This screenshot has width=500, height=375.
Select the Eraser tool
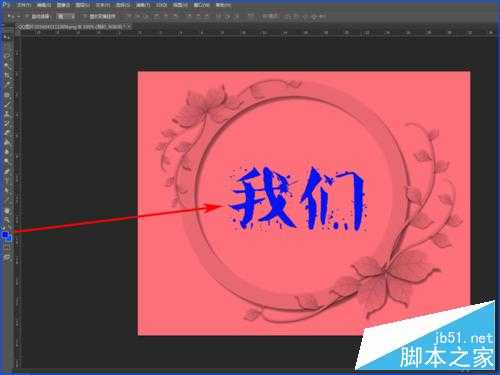(7, 133)
